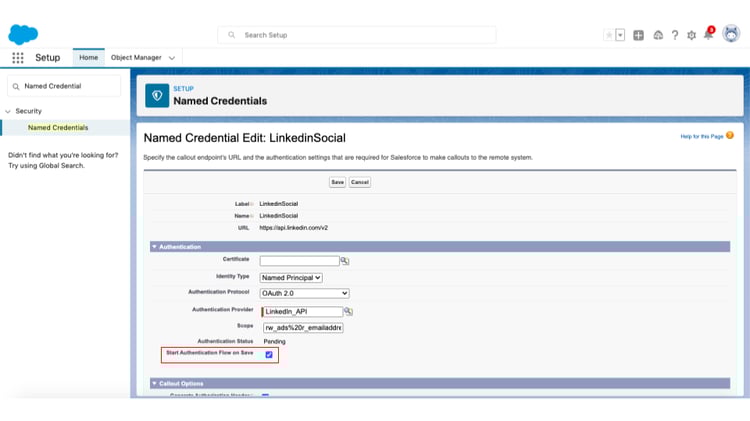Viewport: 750px width, 421px height.
Task: Collapse the Security tree section
Action: pyautogui.click(x=8, y=111)
